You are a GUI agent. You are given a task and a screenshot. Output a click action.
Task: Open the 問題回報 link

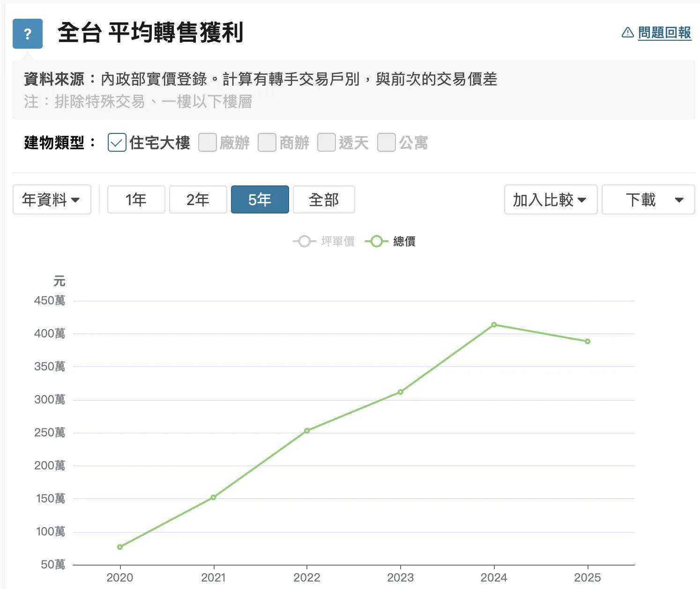664,32
